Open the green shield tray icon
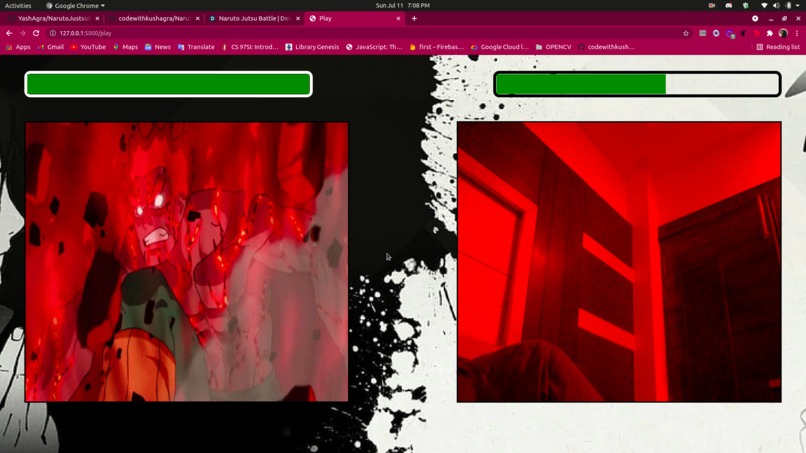 pos(746,5)
